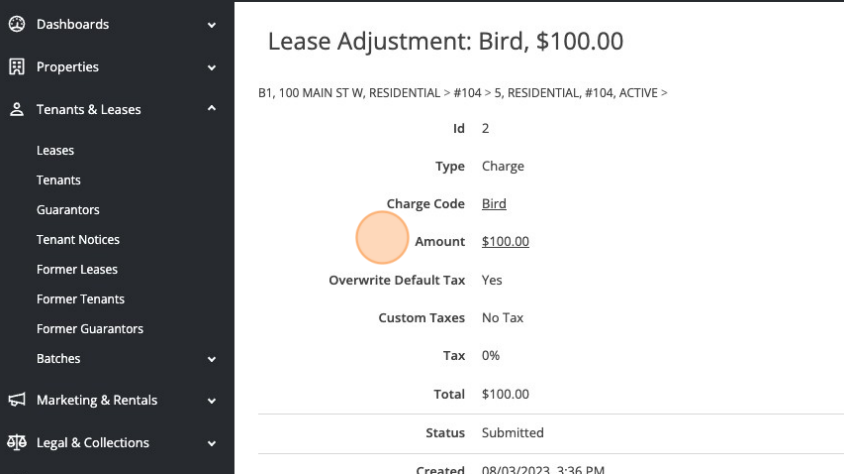844x474 pixels.
Task: Expand the Marketing & Rentals chevron
Action: pos(212,400)
